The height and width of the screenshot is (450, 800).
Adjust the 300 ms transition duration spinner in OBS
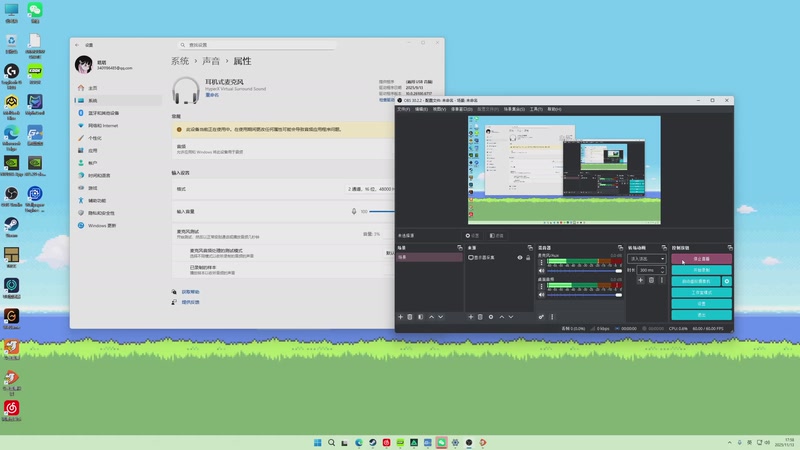(652, 270)
